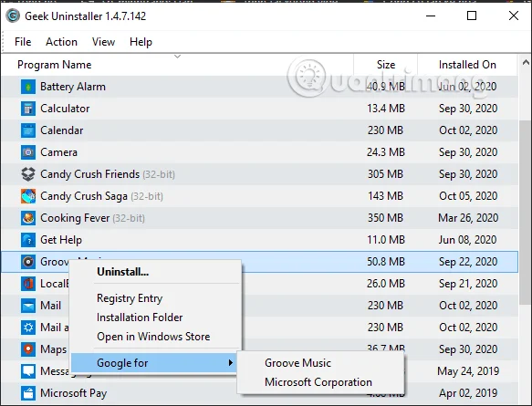Select Get Help entry

point(61,240)
